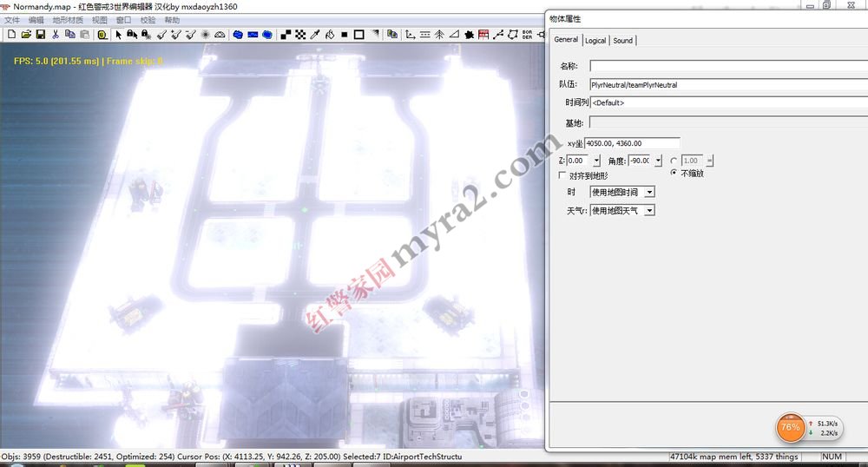Viewport: 868px width, 467px height.
Task: Select the waypoint path tool
Action: pos(498,35)
